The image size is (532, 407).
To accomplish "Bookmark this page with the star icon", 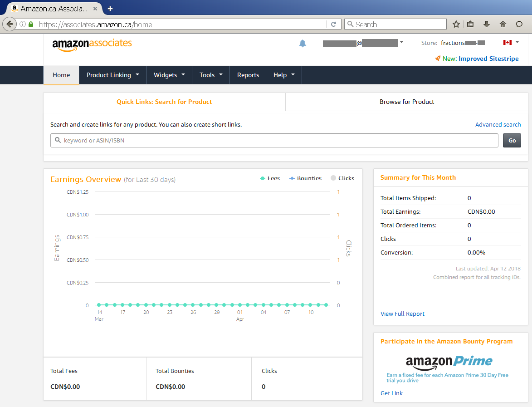I will (x=456, y=24).
